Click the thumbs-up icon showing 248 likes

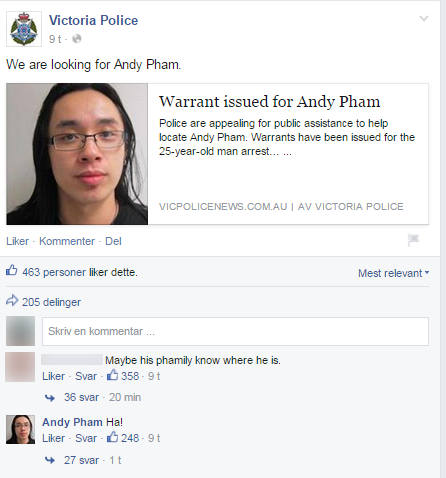tap(112, 437)
